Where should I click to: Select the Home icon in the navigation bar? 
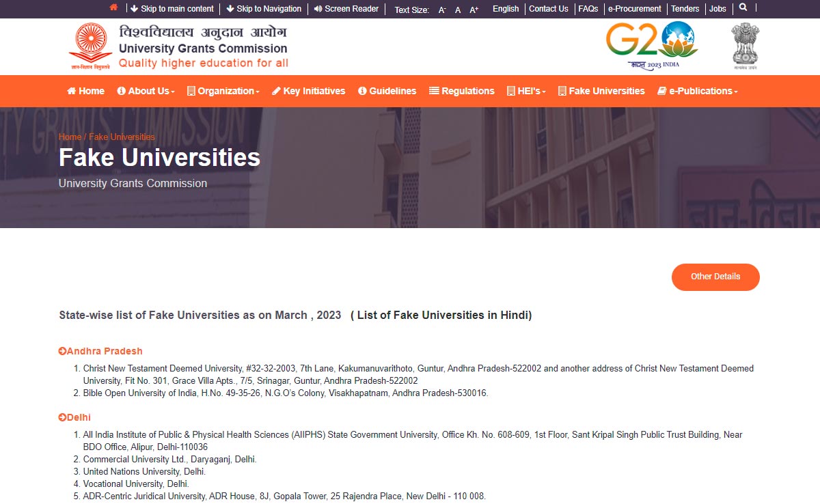(x=85, y=90)
